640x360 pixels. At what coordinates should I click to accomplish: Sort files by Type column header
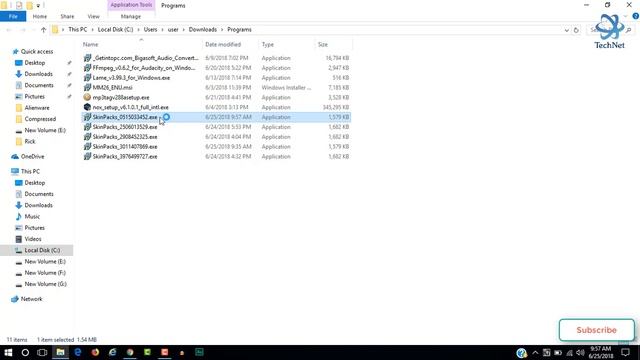(x=268, y=44)
